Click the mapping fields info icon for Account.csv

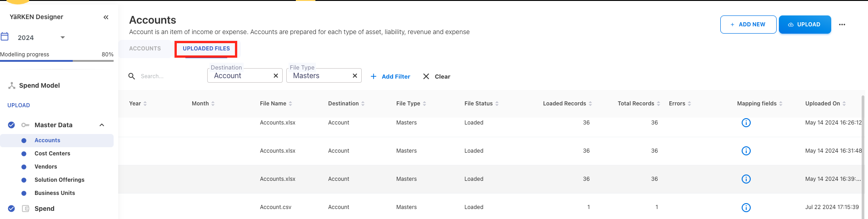[746, 208]
